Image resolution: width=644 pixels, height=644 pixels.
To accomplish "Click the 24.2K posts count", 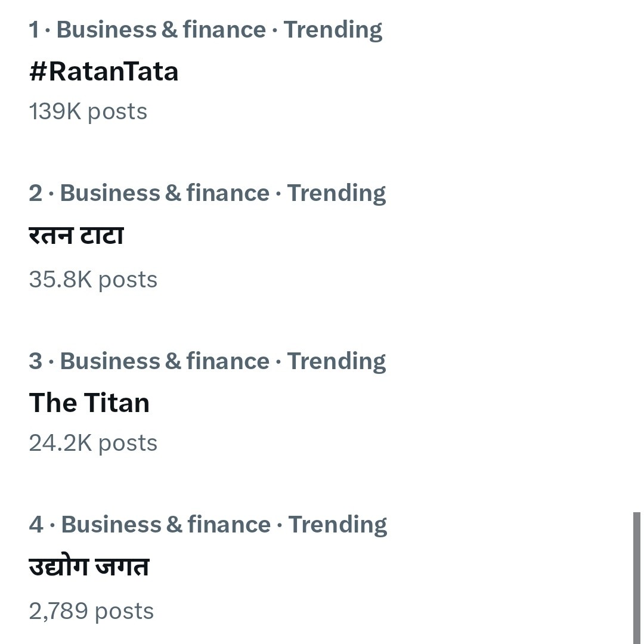I will click(93, 443).
